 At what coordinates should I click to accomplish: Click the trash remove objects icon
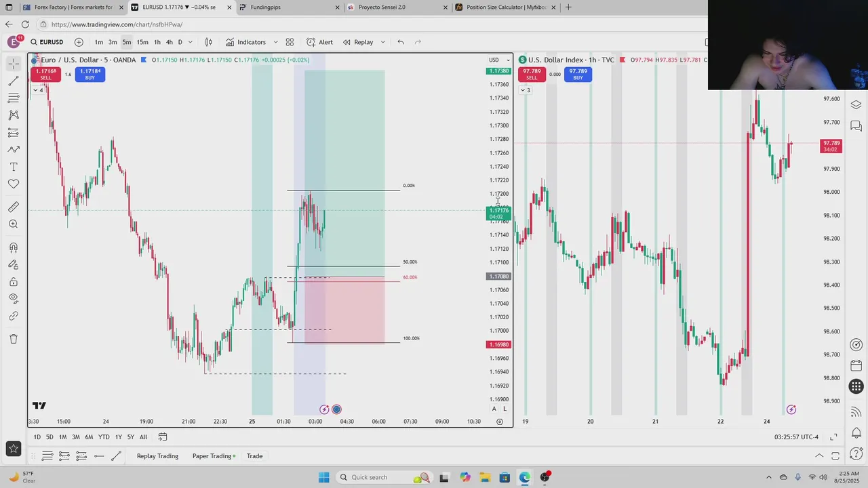(14, 339)
